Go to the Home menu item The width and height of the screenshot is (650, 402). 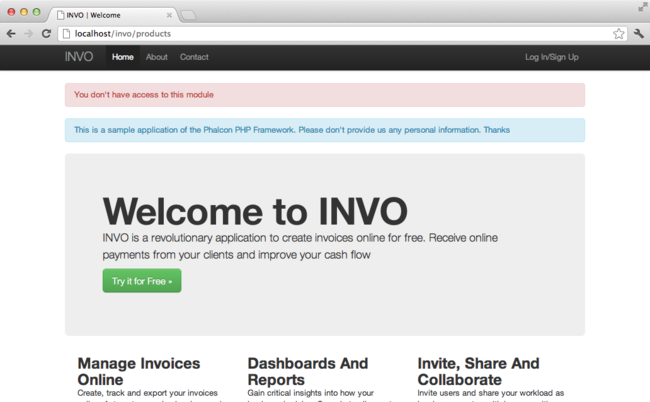tap(123, 57)
